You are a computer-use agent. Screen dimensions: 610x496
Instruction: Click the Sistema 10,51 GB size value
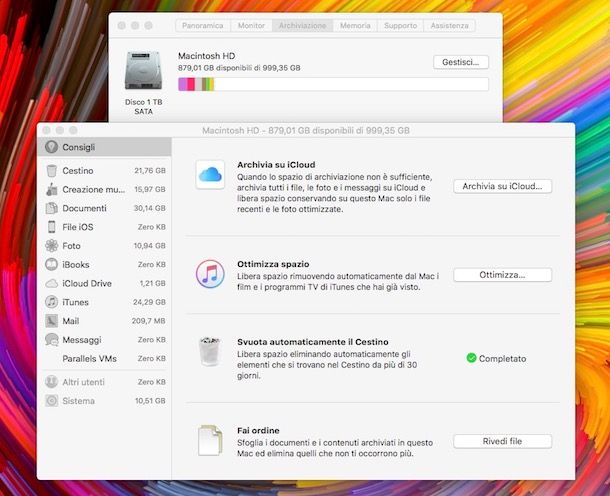click(150, 401)
